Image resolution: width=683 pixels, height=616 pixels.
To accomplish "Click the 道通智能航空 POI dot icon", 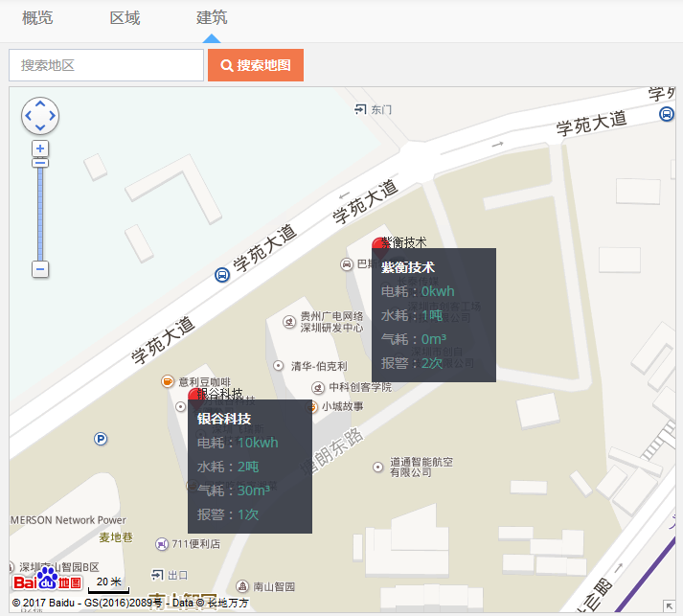I will point(377,467).
